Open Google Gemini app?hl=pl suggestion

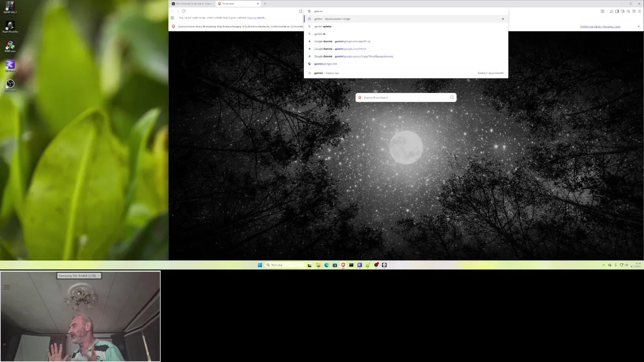(x=406, y=41)
